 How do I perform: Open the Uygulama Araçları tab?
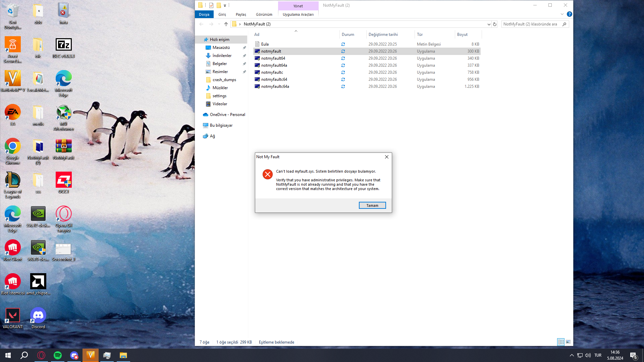pyautogui.click(x=298, y=14)
